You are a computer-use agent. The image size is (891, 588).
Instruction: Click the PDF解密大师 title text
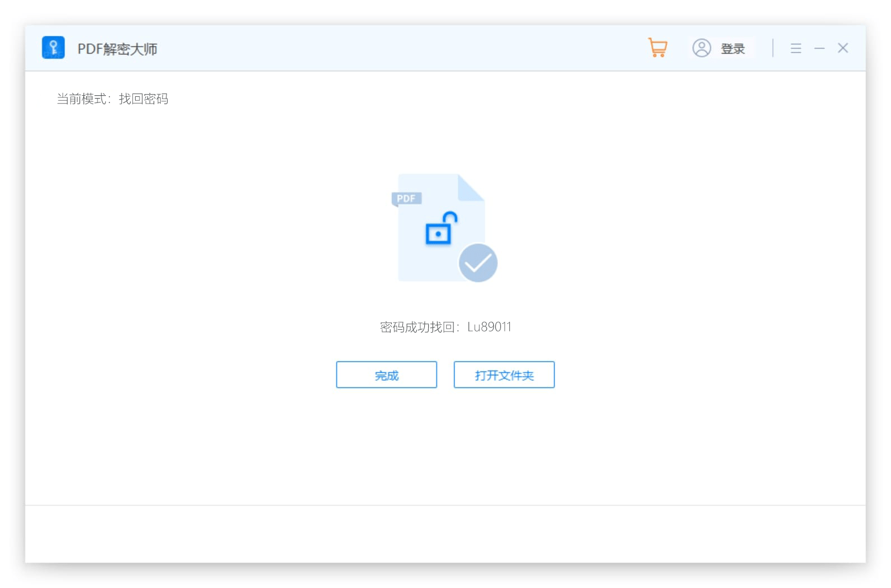click(117, 49)
